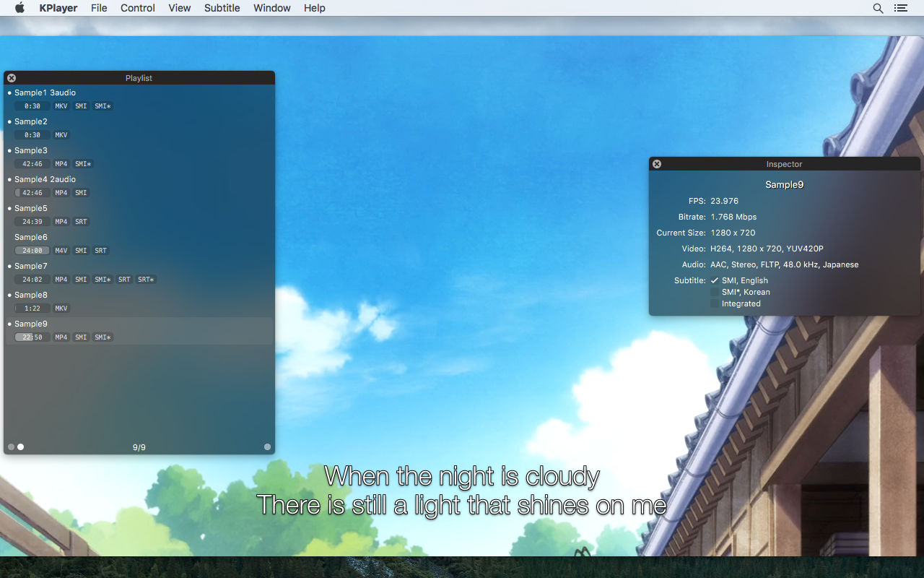Click the Playlist panel title bar
Image resolution: width=924 pixels, height=578 pixels.
[x=139, y=78]
